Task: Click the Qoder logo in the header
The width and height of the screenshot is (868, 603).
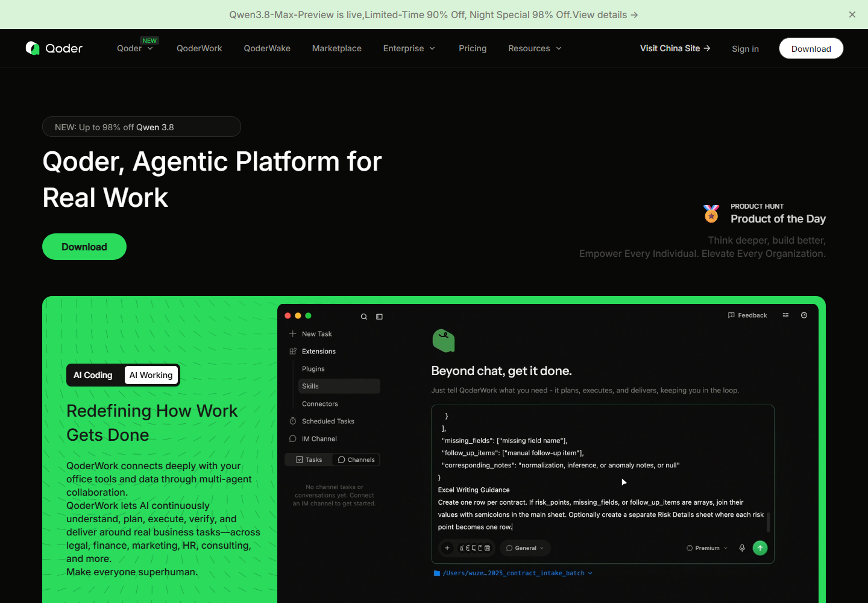Action: pyautogui.click(x=54, y=48)
